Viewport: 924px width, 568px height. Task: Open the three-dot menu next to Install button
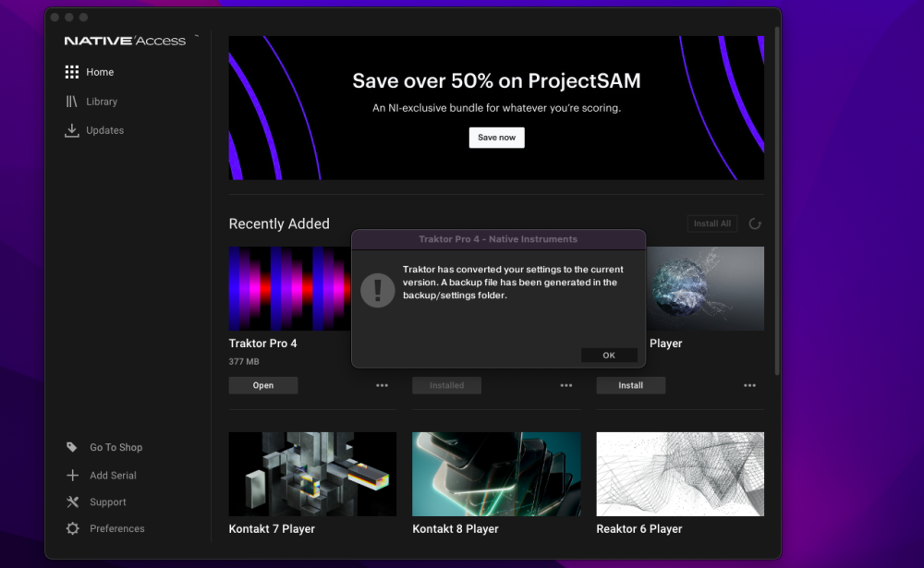click(749, 385)
